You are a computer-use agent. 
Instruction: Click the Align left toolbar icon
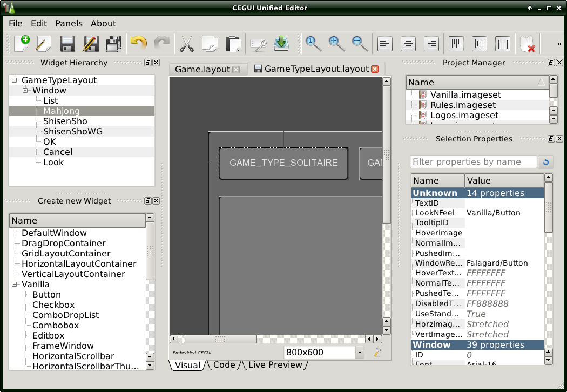tap(384, 43)
